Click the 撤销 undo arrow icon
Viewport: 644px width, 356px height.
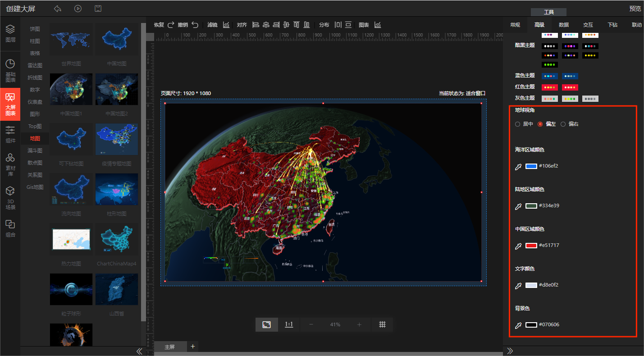195,25
